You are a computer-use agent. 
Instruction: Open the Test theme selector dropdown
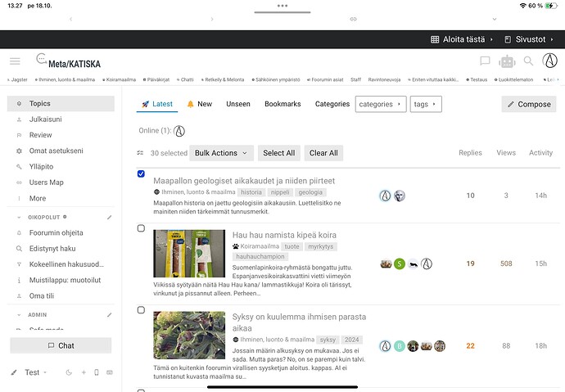[36, 372]
